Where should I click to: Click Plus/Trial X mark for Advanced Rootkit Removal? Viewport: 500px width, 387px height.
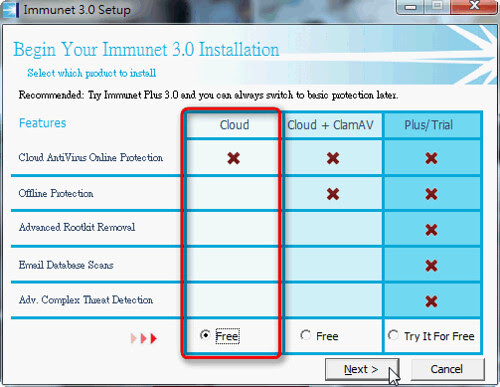click(431, 230)
